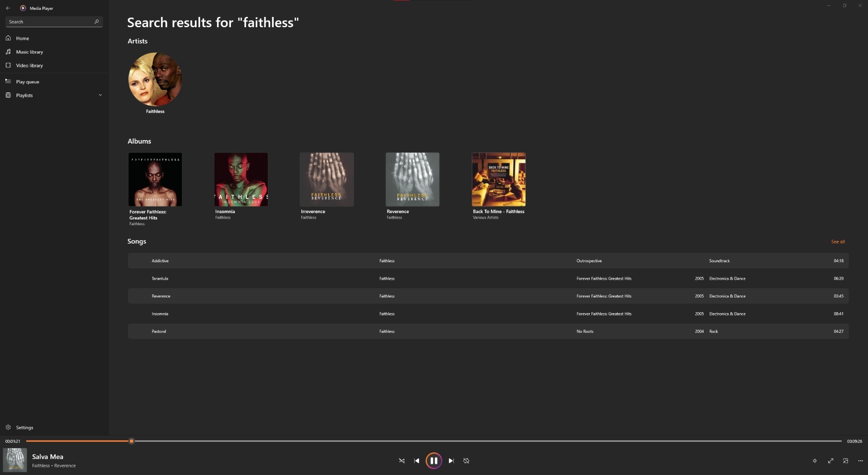Viewport: 868px width, 475px height.
Task: Toggle shuffle playback mode
Action: click(x=402, y=461)
